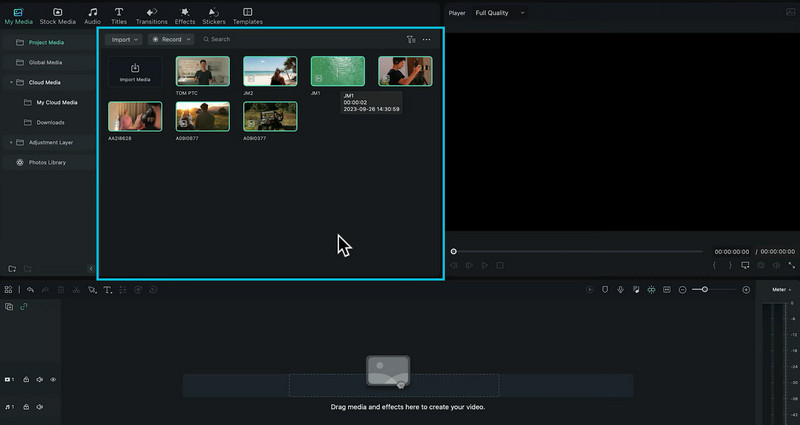Select the TOM PTC video thumbnail

point(203,71)
